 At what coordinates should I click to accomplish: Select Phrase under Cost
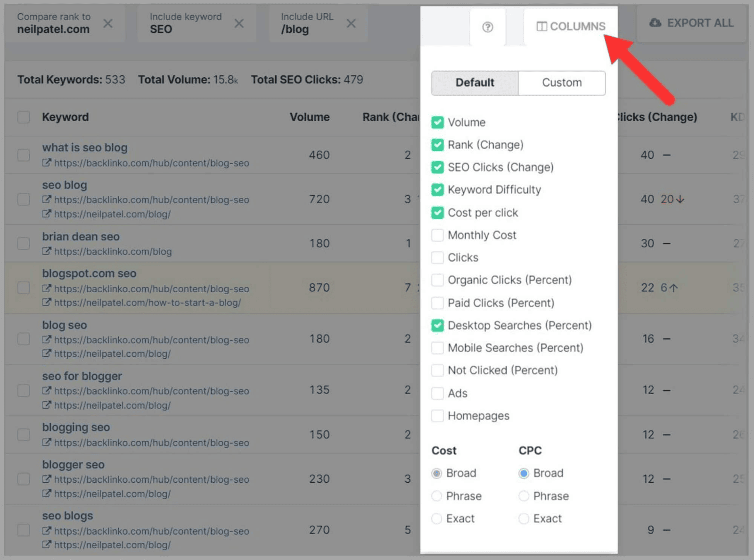coord(437,496)
